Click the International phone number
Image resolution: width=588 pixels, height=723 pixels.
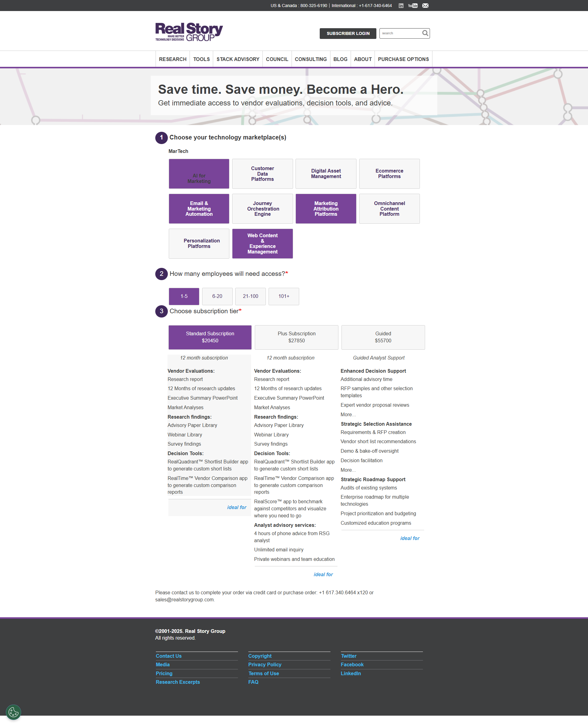375,6
